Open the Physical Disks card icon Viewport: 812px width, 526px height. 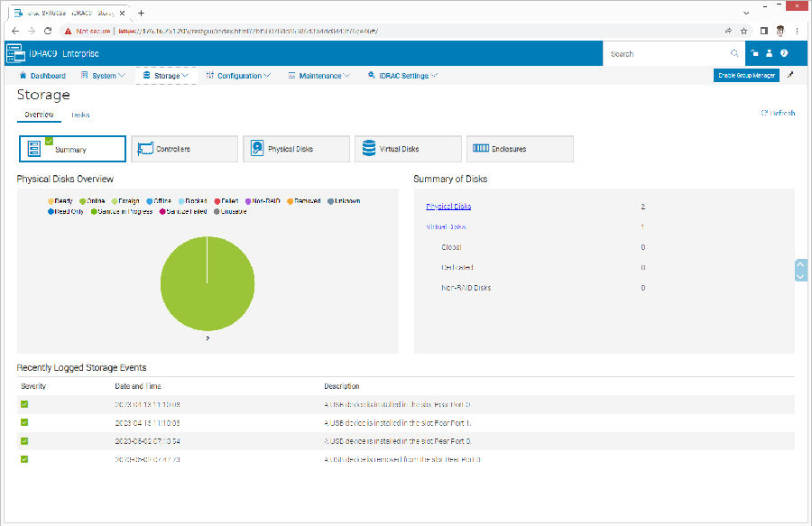click(257, 149)
